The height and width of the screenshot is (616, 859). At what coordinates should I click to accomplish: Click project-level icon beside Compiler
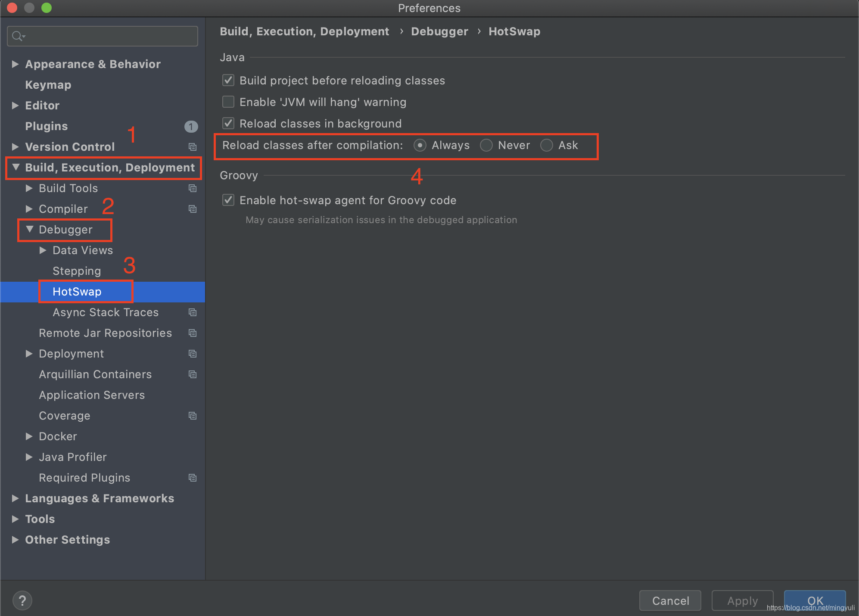(193, 209)
